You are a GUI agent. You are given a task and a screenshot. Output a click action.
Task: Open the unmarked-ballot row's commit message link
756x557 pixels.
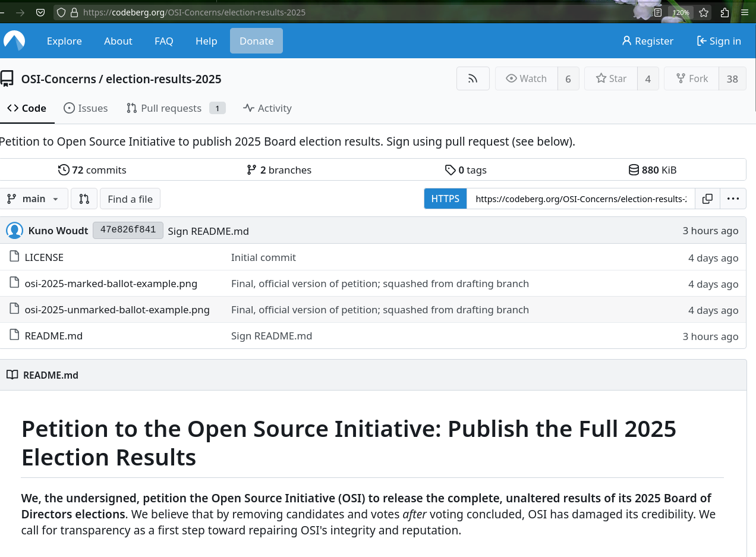(x=380, y=310)
